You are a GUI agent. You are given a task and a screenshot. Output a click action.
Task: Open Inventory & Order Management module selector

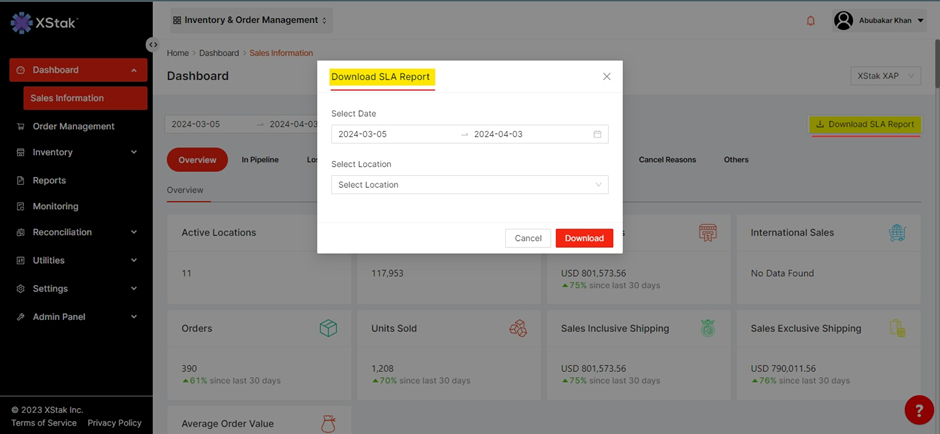pos(251,20)
